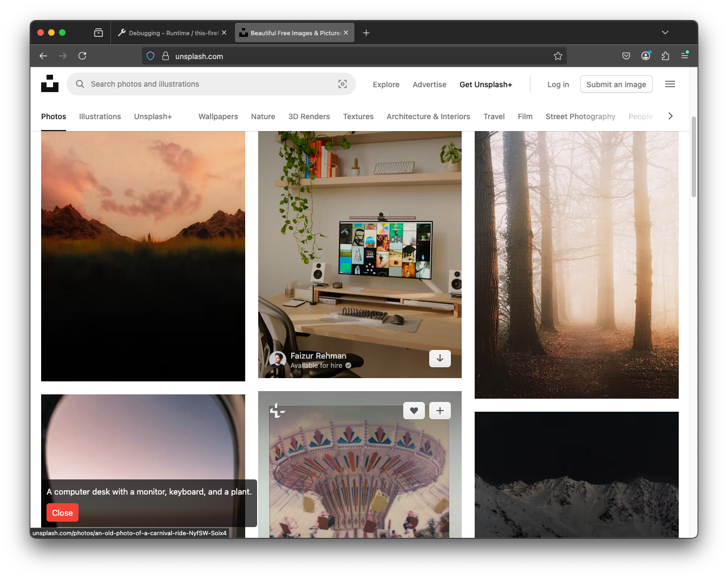Close the image description popup
This screenshot has height=578, width=728.
pos(63,512)
